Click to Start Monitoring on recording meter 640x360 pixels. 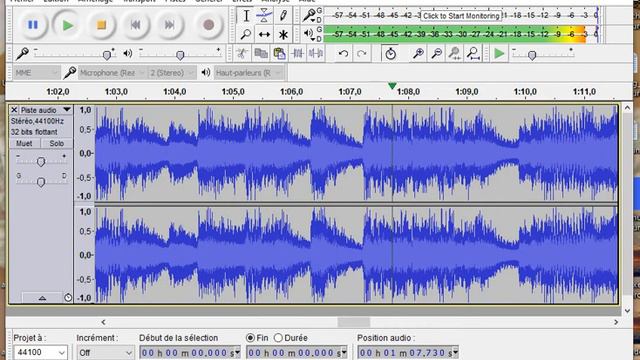tap(461, 16)
